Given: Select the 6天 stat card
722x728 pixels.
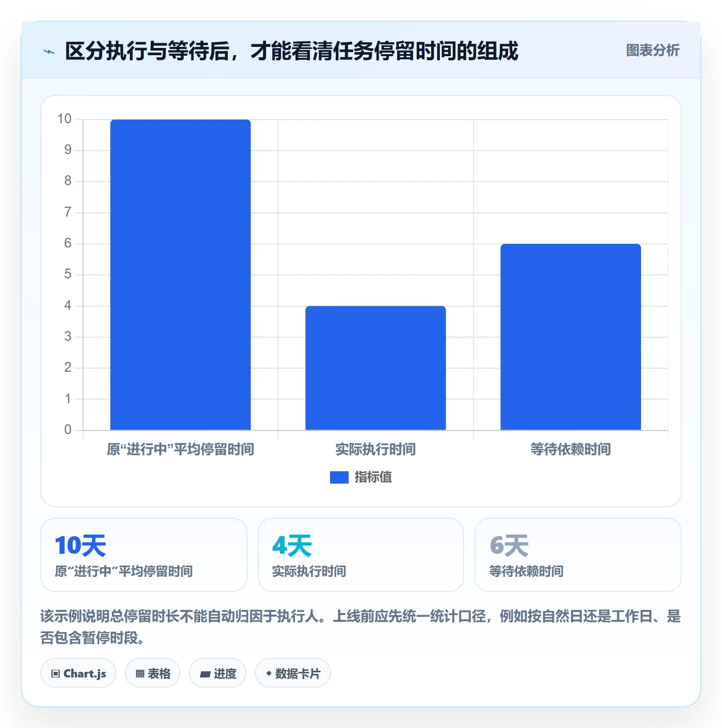Looking at the screenshot, I should [578, 555].
